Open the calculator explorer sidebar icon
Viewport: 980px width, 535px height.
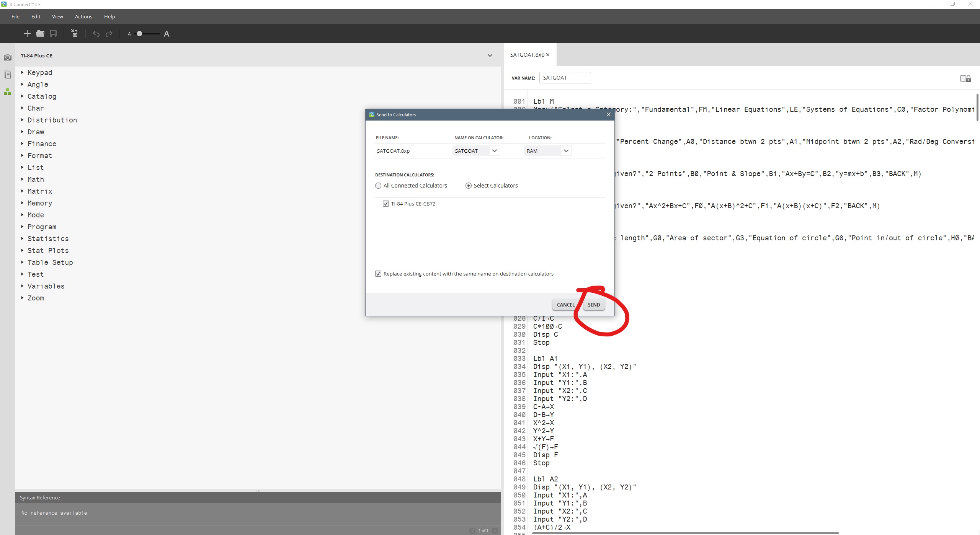pos(7,74)
